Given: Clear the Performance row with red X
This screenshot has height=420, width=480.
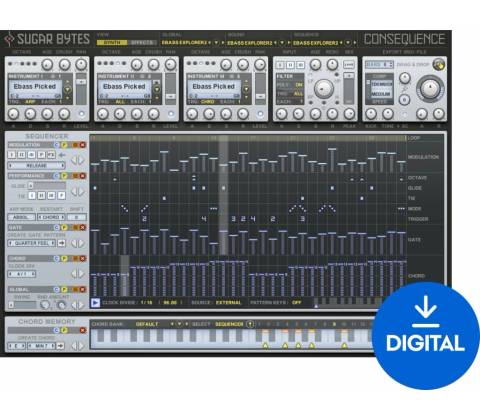Looking at the screenshot, I should pyautogui.click(x=82, y=176).
